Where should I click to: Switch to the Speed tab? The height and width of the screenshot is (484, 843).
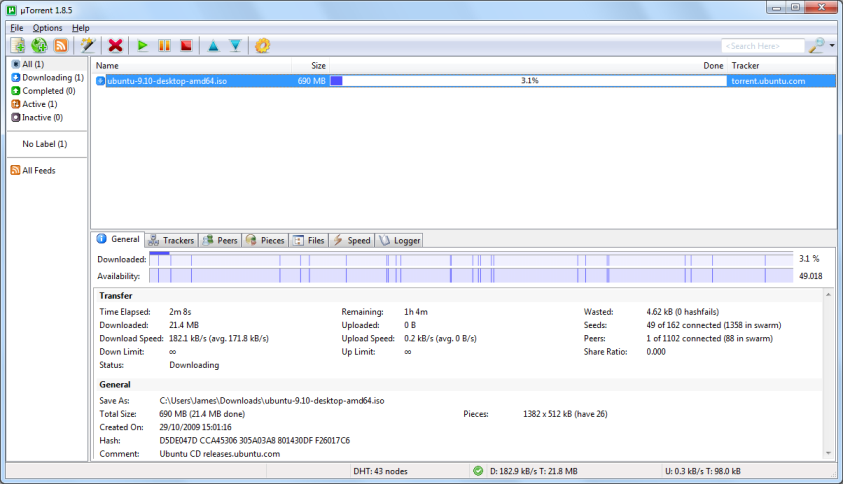pyautogui.click(x=352, y=240)
